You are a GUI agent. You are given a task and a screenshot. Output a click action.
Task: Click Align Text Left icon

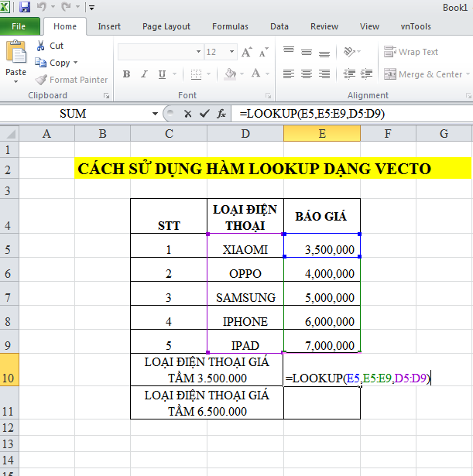point(289,74)
